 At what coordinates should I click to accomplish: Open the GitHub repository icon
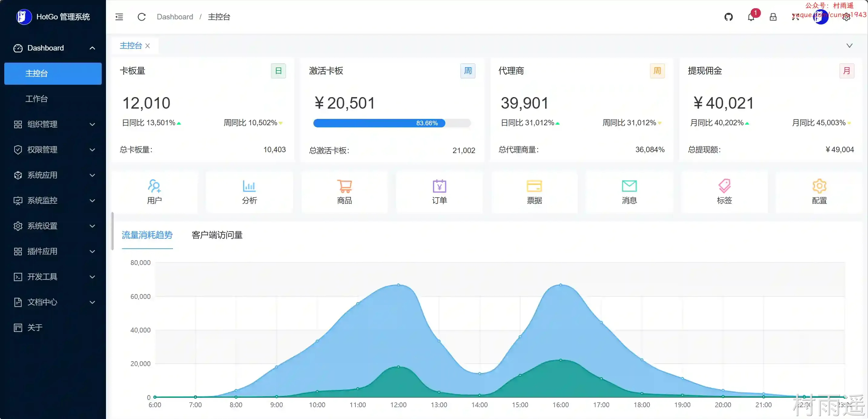point(728,17)
